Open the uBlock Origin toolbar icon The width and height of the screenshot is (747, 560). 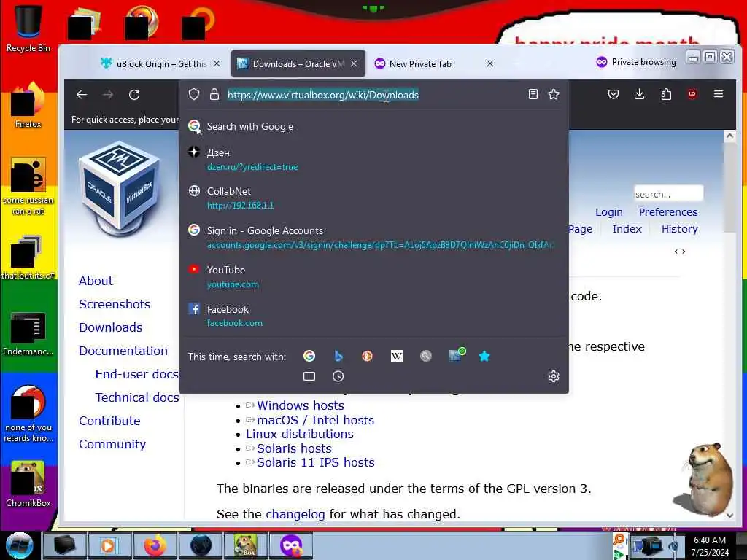(692, 94)
